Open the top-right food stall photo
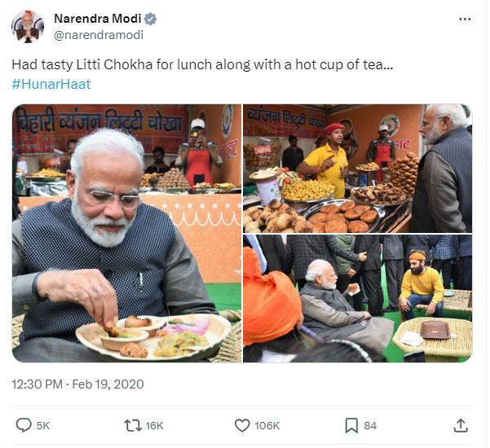 click(x=357, y=168)
